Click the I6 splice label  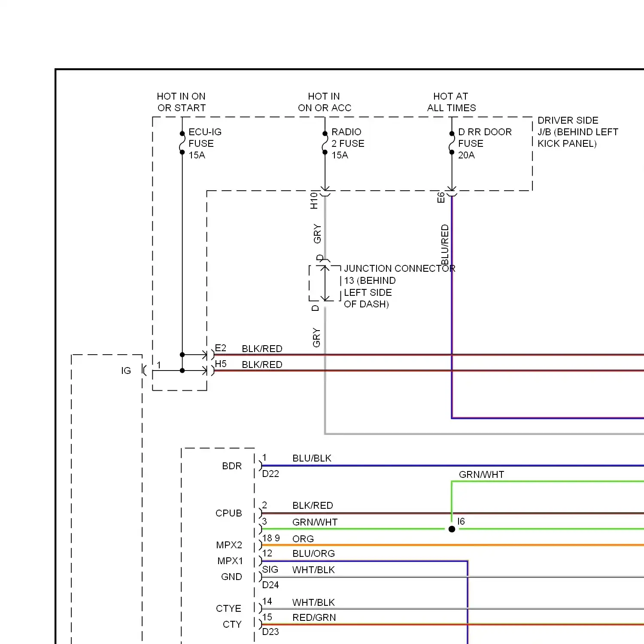point(461,521)
